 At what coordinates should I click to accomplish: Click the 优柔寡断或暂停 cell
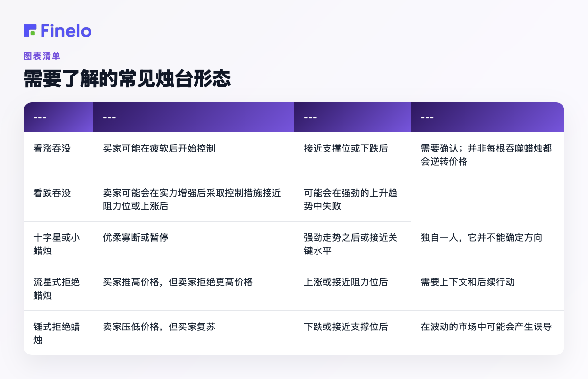pos(194,244)
